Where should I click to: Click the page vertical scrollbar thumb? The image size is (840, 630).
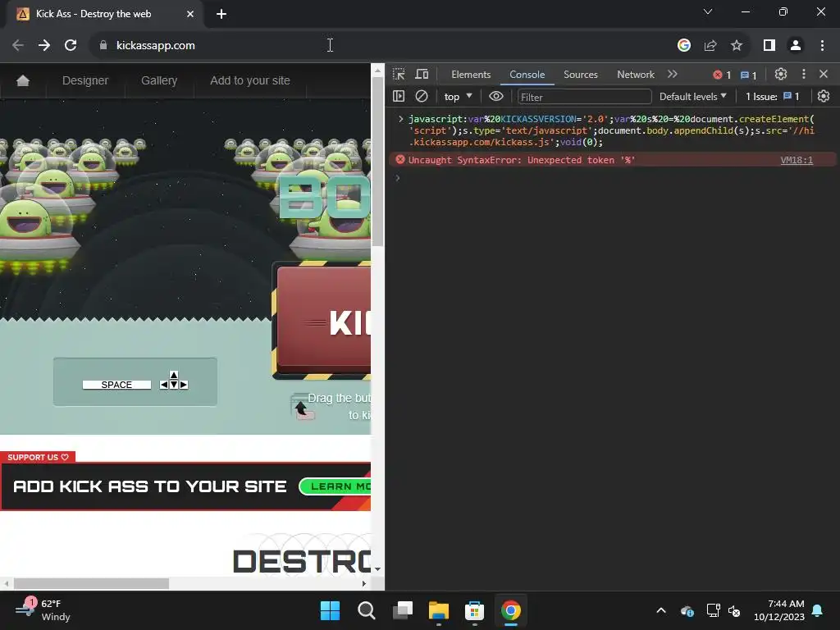377,161
